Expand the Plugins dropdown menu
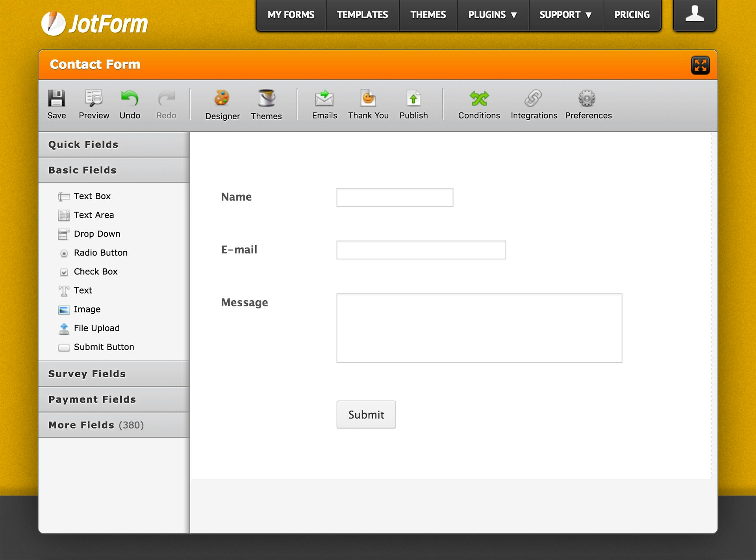This screenshot has height=560, width=756. 492,15
